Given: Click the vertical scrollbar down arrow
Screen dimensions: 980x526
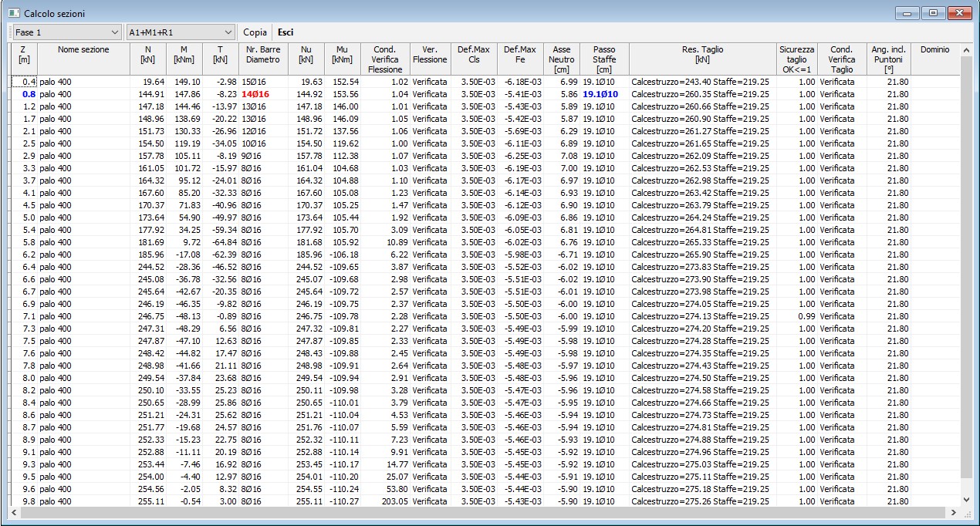Looking at the screenshot, I should click(966, 499).
